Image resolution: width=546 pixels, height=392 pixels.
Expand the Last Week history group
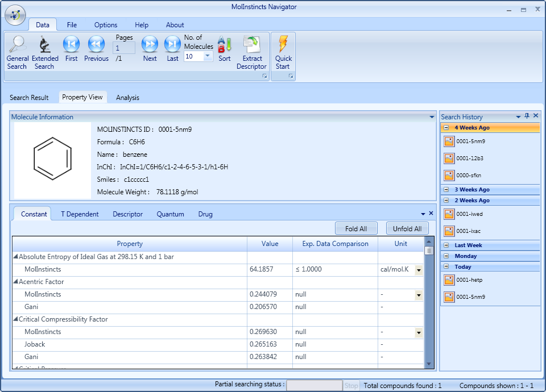(446, 245)
